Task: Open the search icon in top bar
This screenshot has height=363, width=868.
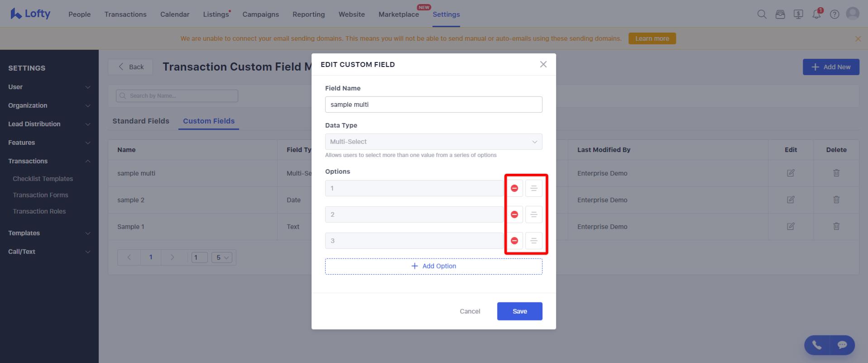Action: coord(762,14)
